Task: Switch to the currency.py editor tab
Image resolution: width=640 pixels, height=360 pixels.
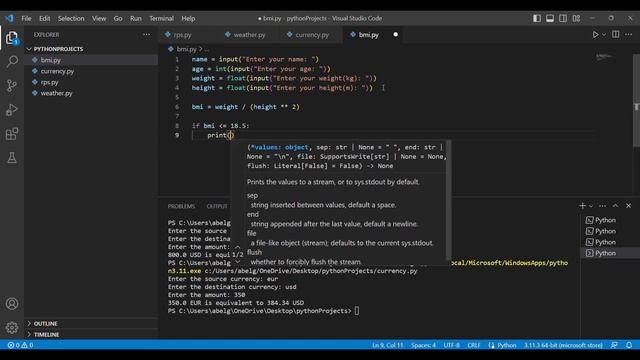Action: coord(312,35)
